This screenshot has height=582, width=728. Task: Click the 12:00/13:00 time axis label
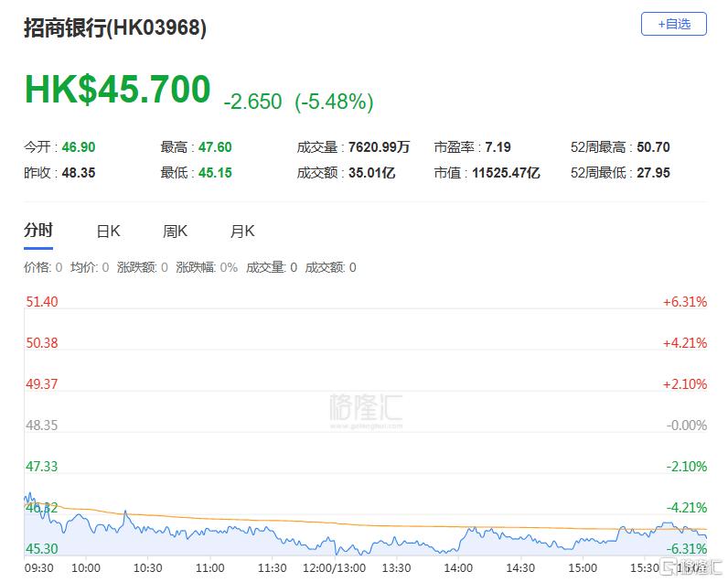[x=335, y=568]
